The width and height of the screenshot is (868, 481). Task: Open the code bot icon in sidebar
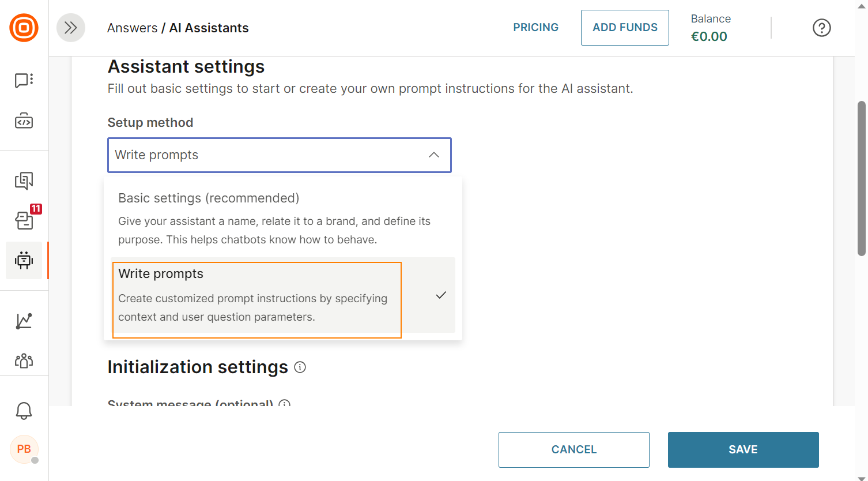coord(24,121)
